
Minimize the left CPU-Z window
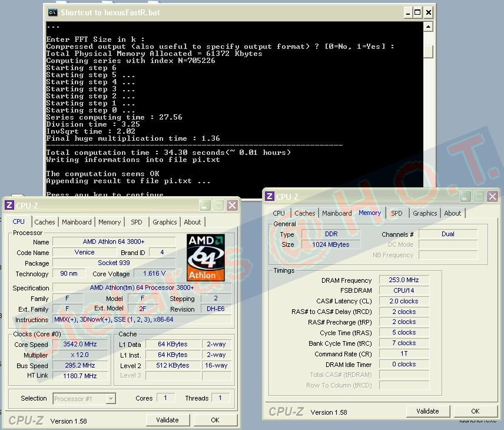(205, 205)
